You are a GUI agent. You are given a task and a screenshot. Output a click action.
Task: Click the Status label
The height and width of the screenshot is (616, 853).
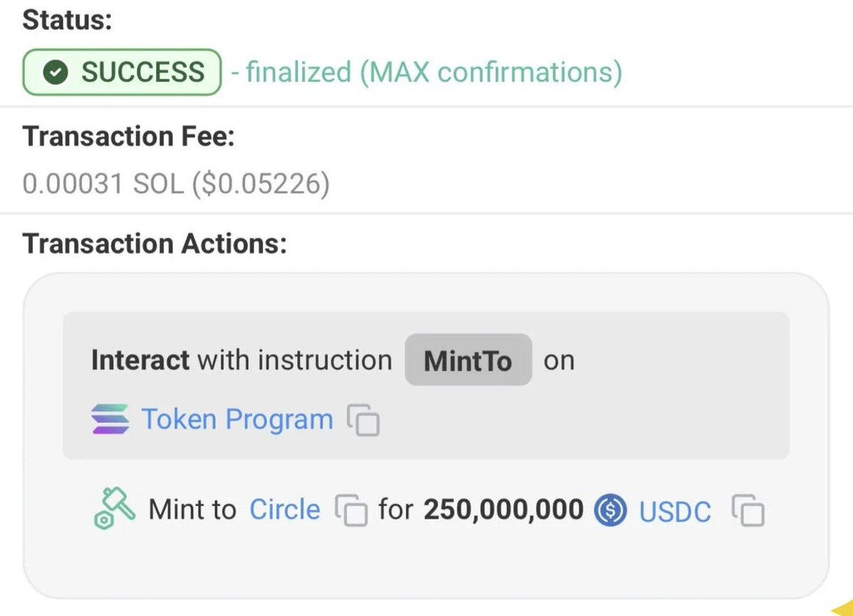(68, 20)
